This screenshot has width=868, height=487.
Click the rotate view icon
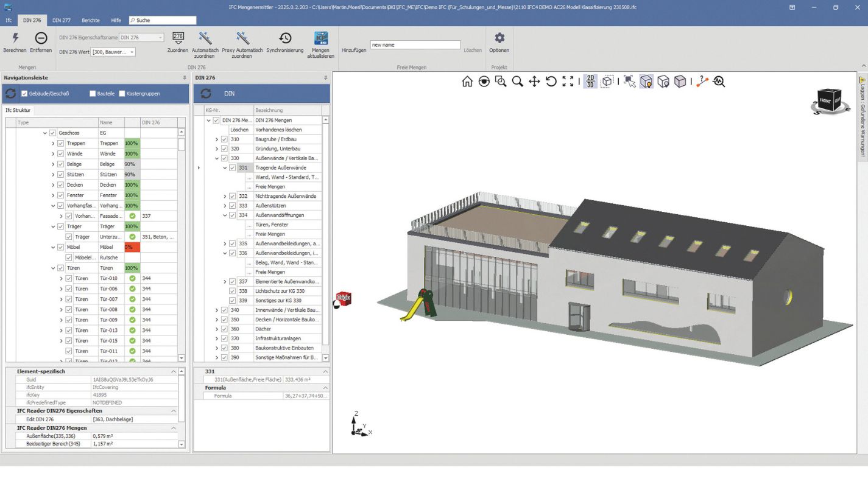[551, 82]
